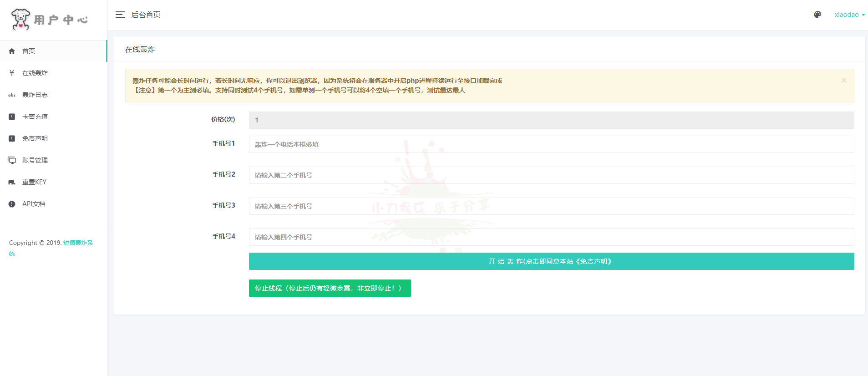This screenshot has height=376, width=868.
Task: Open the 账号管理 menu item
Action: point(35,160)
